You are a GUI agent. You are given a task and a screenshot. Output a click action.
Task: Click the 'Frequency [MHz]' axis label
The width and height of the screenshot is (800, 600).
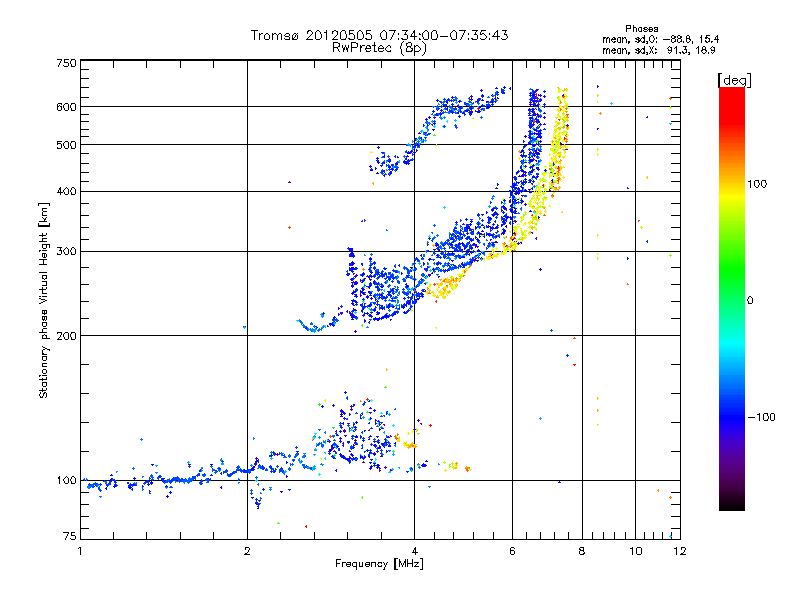pos(379,564)
